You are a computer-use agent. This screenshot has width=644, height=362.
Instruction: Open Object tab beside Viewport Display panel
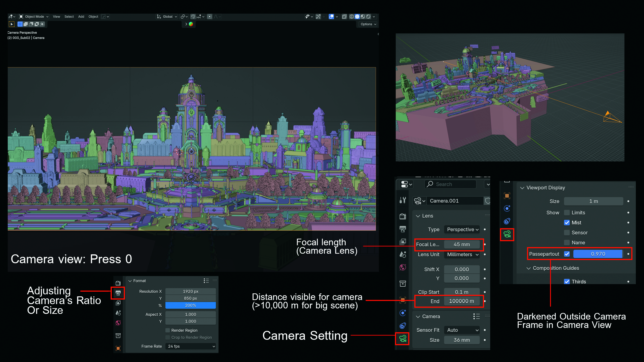click(507, 196)
